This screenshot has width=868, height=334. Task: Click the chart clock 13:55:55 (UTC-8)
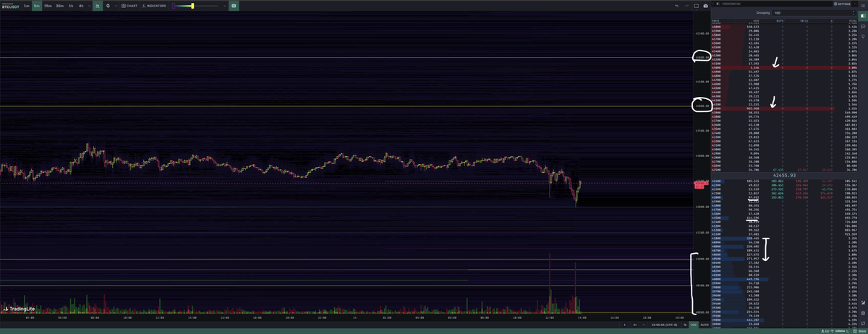[x=664, y=325]
